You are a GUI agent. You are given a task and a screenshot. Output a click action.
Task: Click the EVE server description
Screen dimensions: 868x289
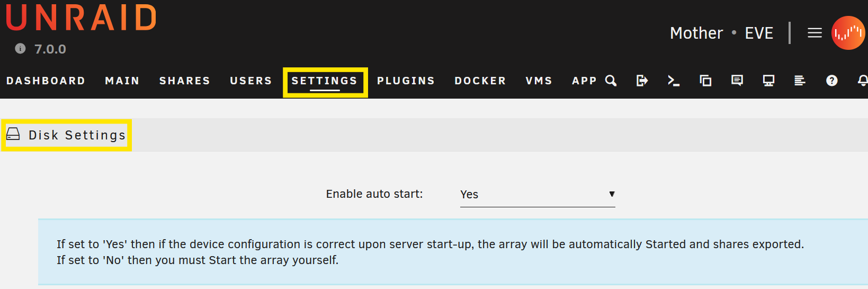click(x=759, y=33)
